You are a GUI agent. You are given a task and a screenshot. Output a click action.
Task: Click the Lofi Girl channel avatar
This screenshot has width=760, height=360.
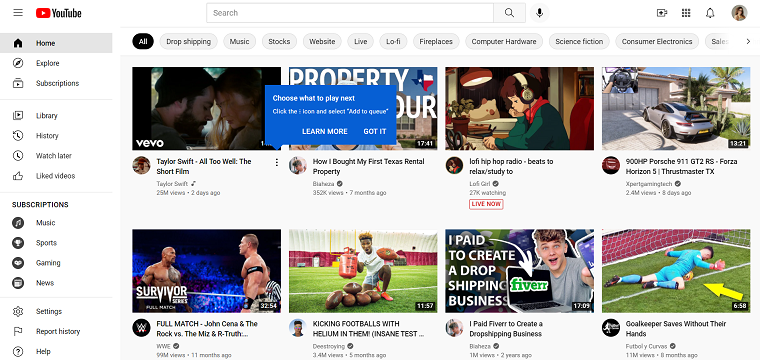(454, 165)
